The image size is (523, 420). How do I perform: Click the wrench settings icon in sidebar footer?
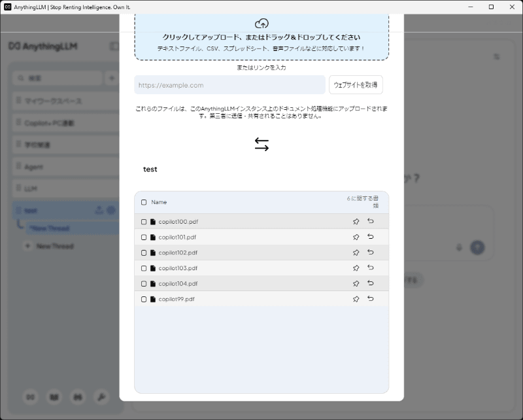click(101, 397)
